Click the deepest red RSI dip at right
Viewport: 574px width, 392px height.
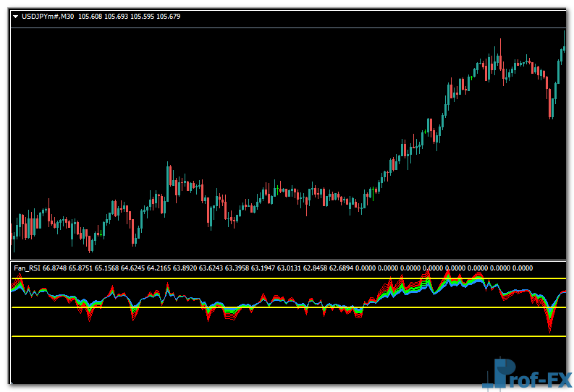click(550, 329)
